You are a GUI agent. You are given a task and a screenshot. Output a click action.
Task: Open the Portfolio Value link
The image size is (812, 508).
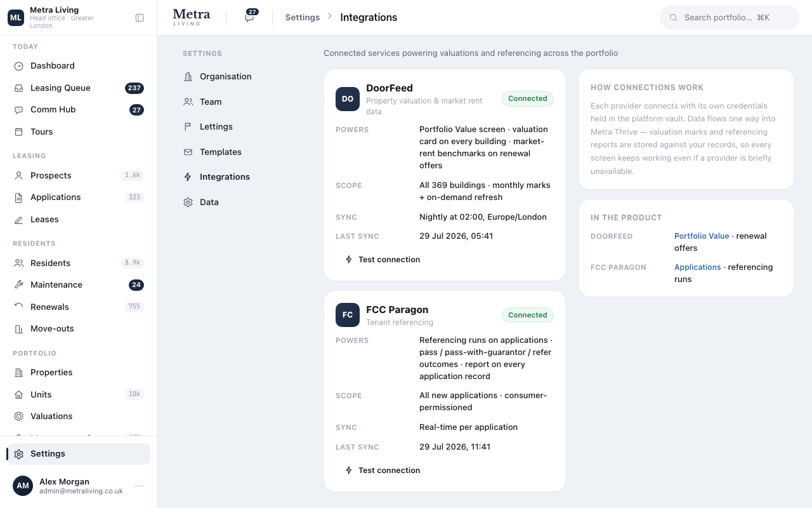pos(702,236)
